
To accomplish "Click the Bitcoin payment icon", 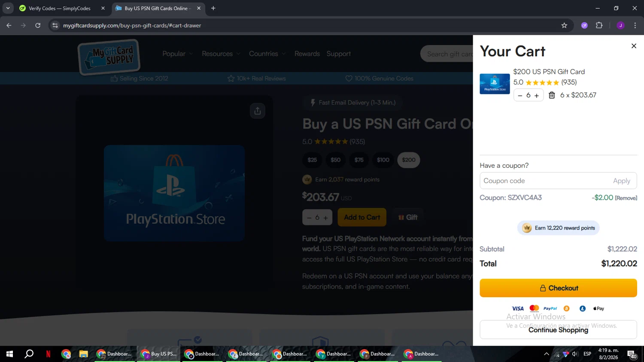I will pos(566,308).
